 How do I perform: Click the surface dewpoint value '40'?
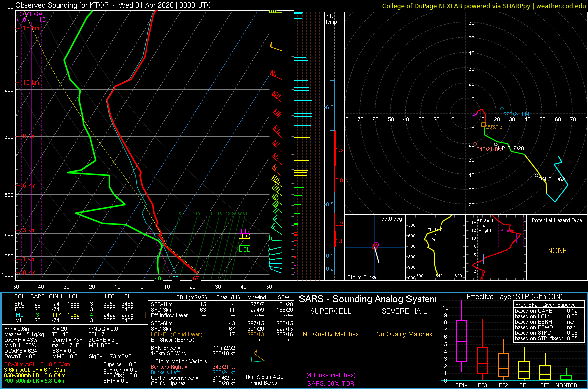coord(158,278)
